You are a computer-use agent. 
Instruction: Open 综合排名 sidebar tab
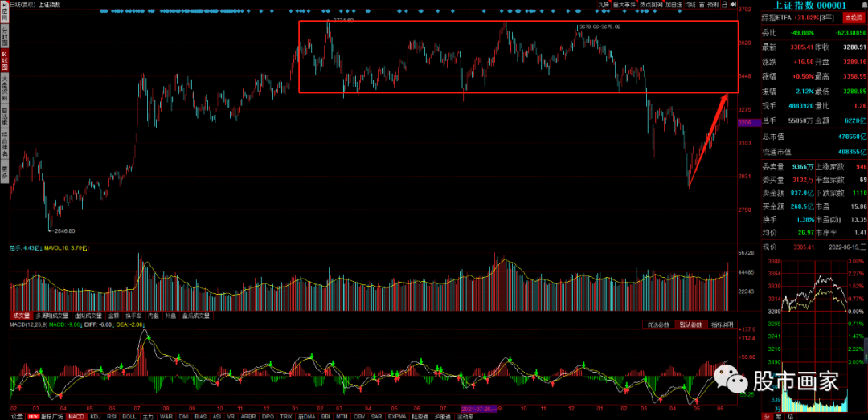pyautogui.click(x=4, y=144)
